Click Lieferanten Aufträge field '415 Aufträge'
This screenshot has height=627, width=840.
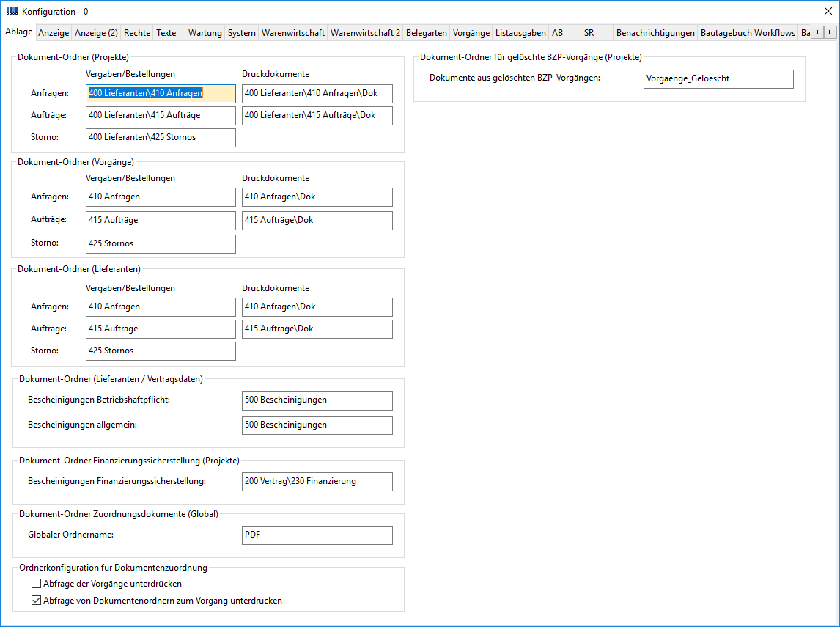(161, 329)
